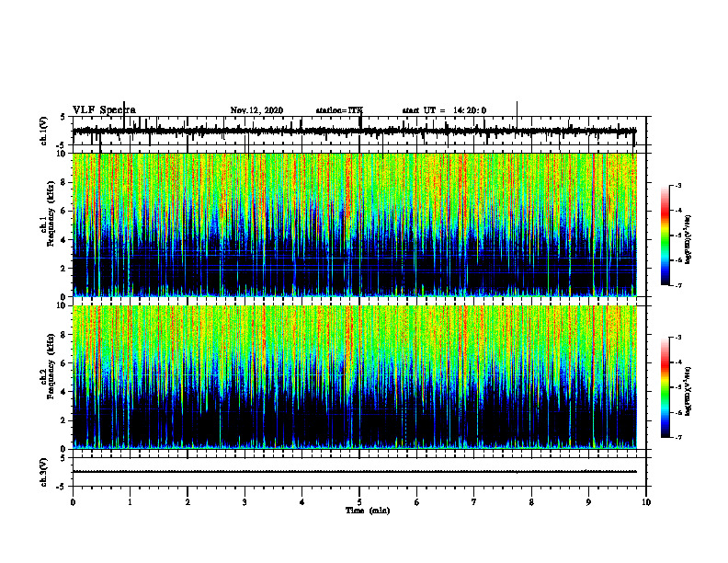Click the flat ch.3 voltage trace

pyautogui.click(x=354, y=472)
